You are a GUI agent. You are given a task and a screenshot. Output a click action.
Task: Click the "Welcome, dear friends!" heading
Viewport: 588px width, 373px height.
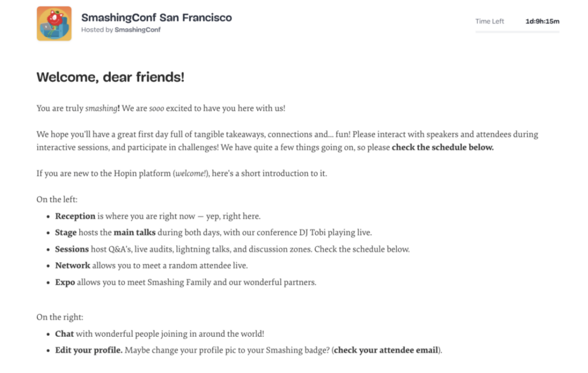point(110,77)
